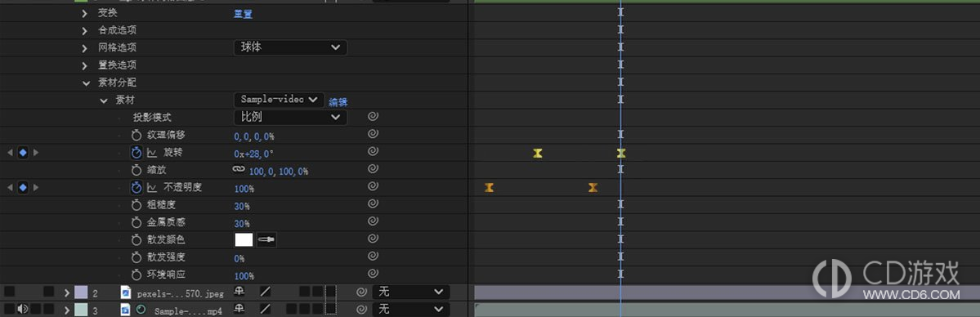Go to previous keyframe on 旋转 row
980x317 pixels.
coord(9,153)
